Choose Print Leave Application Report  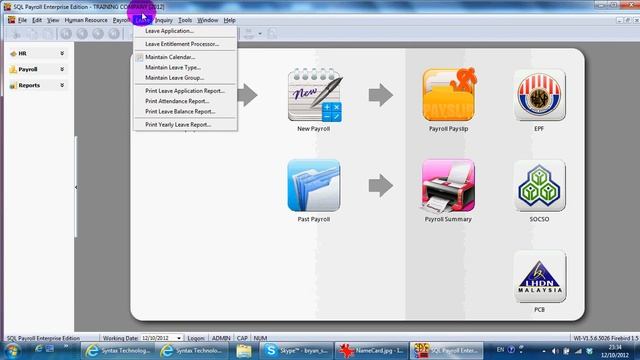point(185,91)
